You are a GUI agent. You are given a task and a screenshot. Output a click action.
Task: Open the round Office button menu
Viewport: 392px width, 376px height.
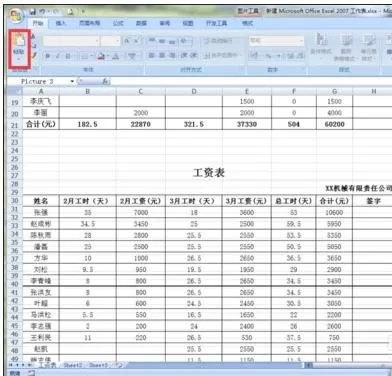point(16,15)
